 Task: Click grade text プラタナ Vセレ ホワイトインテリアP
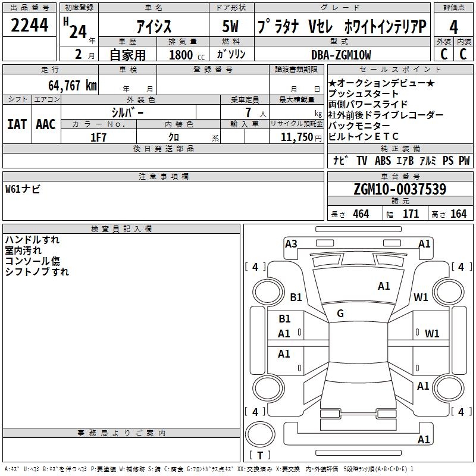(342, 26)
